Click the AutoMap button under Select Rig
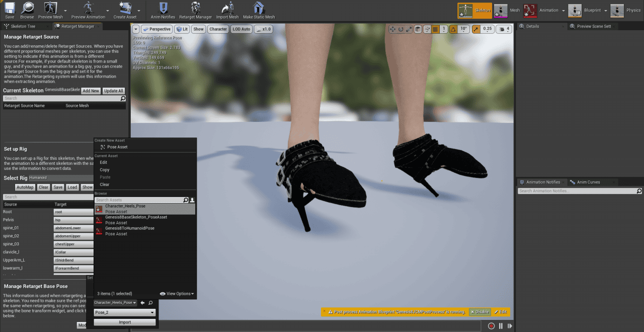 (25, 187)
